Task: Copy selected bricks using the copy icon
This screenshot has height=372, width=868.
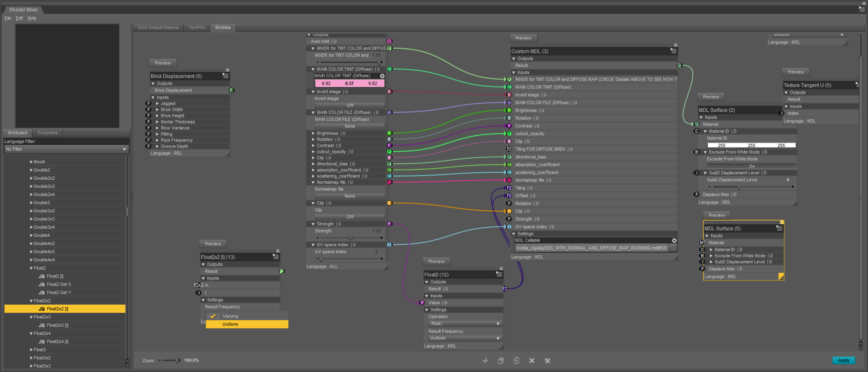Action: click(x=501, y=361)
